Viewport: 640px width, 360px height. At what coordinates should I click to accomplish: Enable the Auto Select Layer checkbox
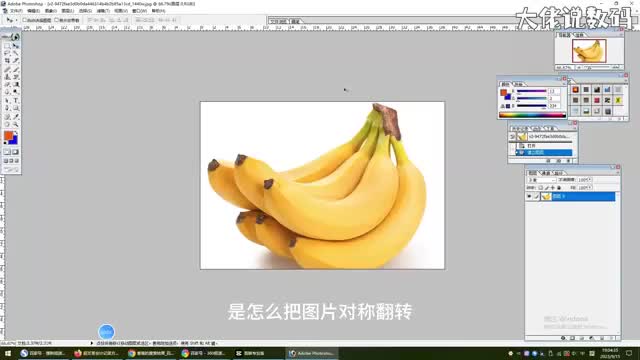[x=24, y=20]
